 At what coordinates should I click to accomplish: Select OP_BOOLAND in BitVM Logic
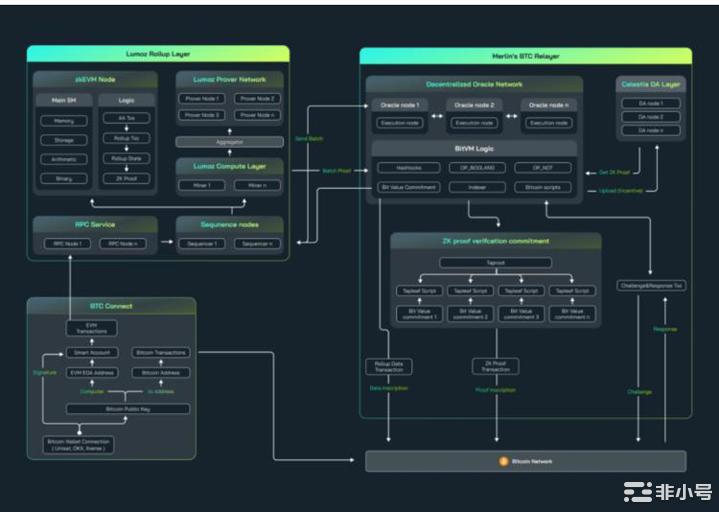(x=472, y=168)
